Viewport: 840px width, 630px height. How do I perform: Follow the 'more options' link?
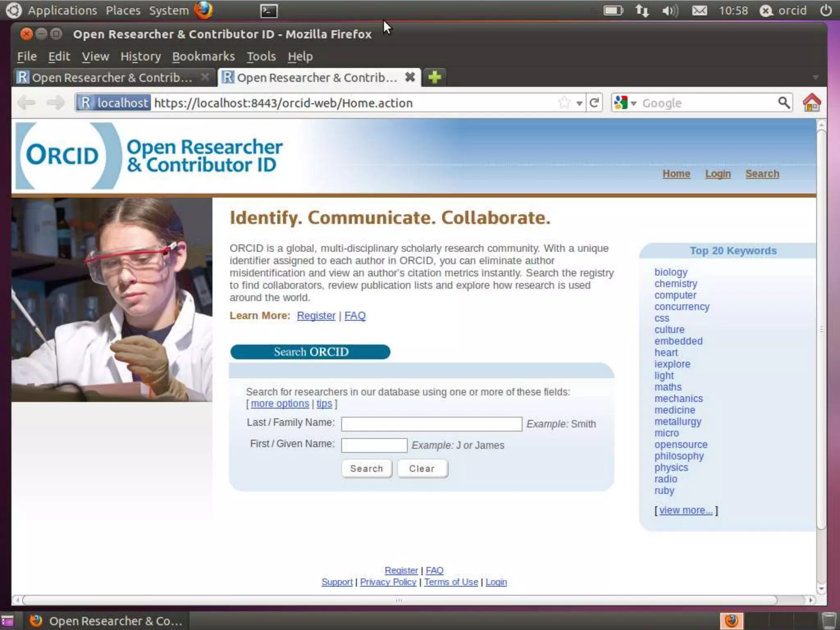(x=280, y=404)
